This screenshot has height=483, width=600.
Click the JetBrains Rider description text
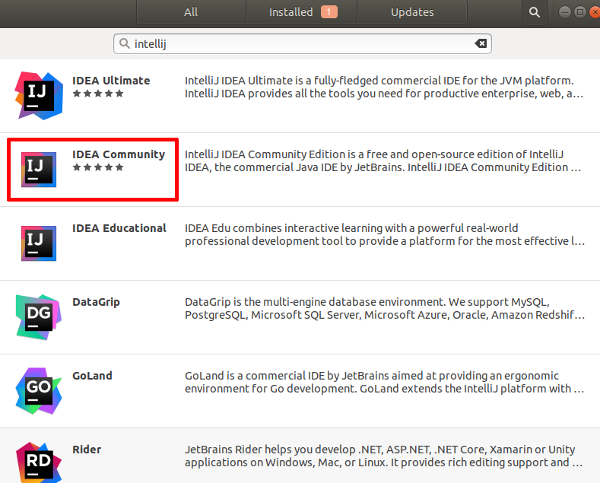(x=384, y=456)
